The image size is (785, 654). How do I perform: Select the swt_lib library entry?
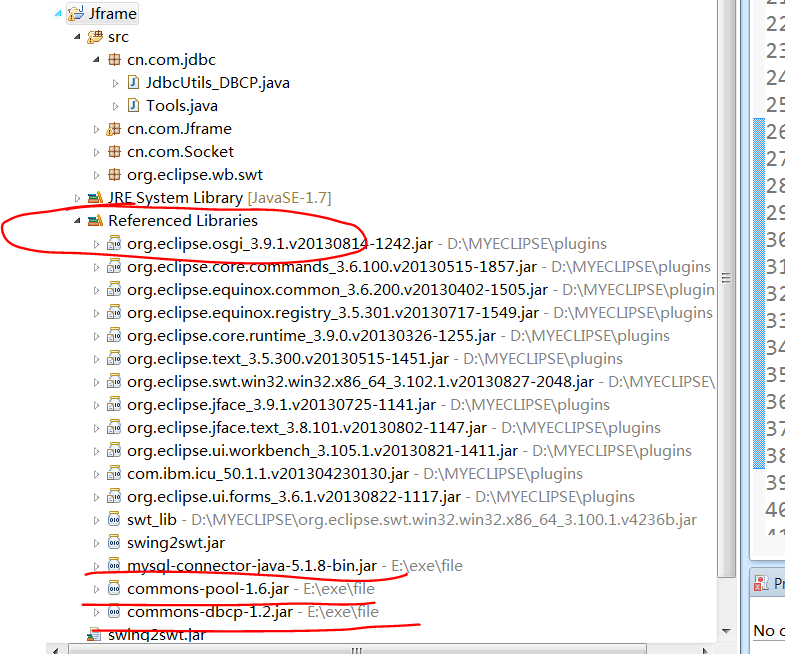pos(152,520)
